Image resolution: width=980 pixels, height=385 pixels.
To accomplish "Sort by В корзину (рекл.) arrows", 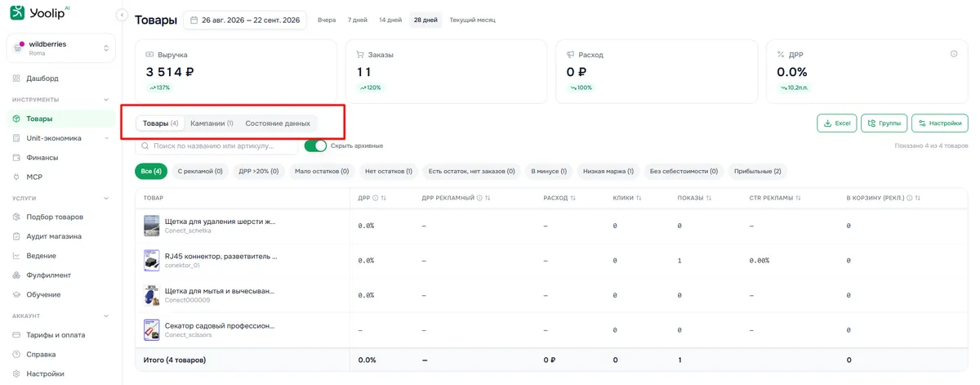I will 919,198.
